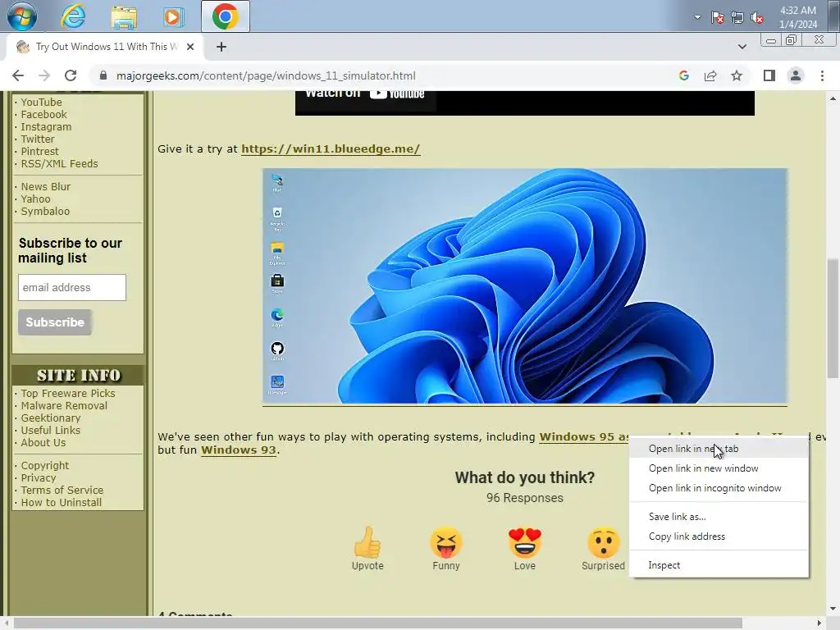
Task: Click the email address input field
Action: (72, 287)
